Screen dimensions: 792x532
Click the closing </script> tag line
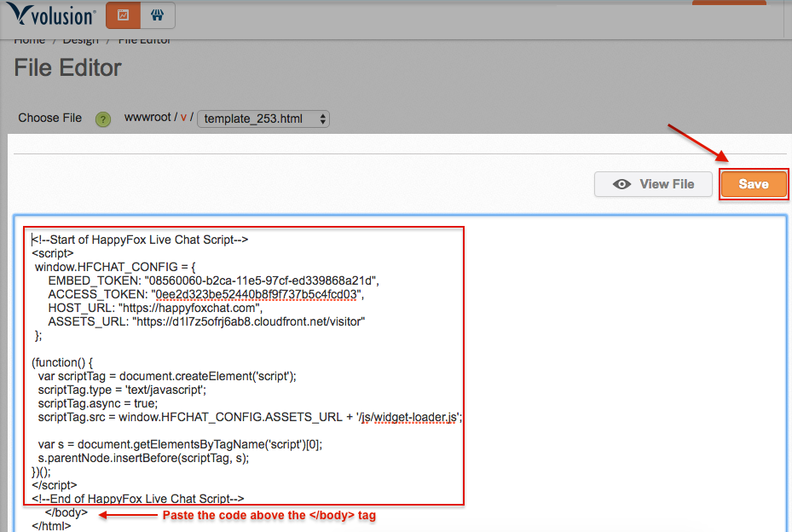coord(55,485)
